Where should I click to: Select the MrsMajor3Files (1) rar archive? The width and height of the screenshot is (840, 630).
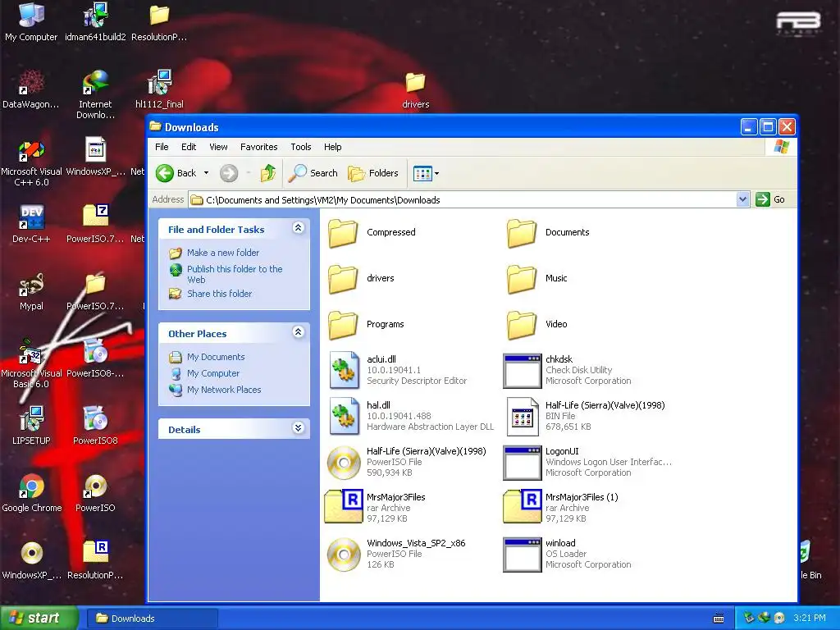tap(522, 507)
